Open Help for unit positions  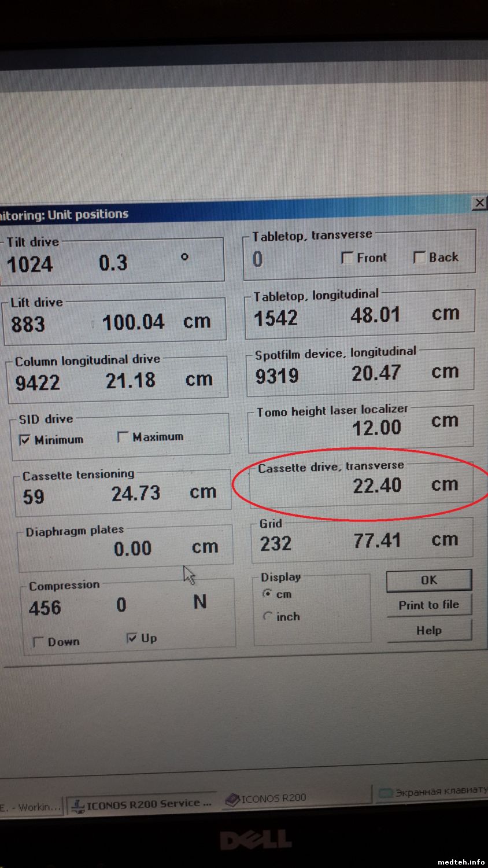pyautogui.click(x=428, y=631)
